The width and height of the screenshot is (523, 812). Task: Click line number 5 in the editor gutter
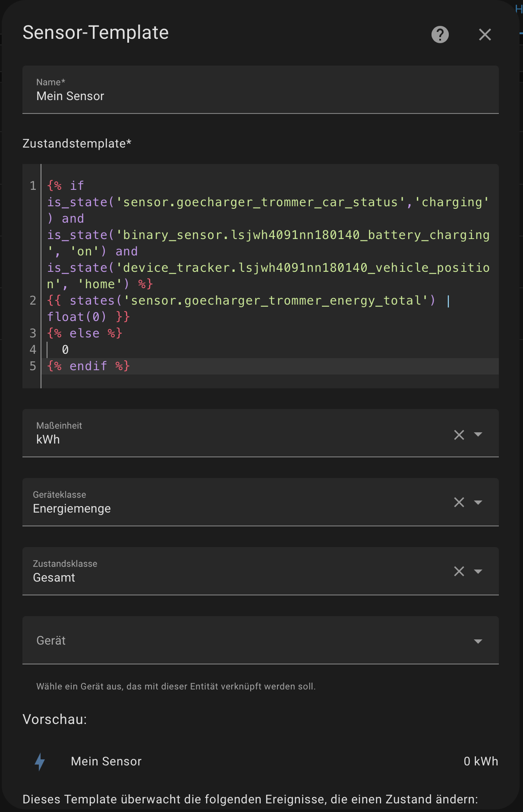[33, 366]
